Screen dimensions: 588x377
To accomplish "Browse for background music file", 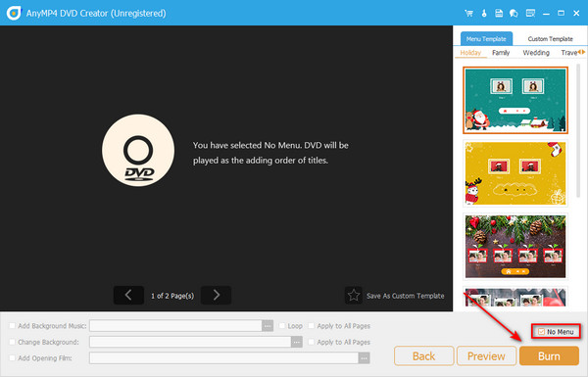I will [x=268, y=326].
